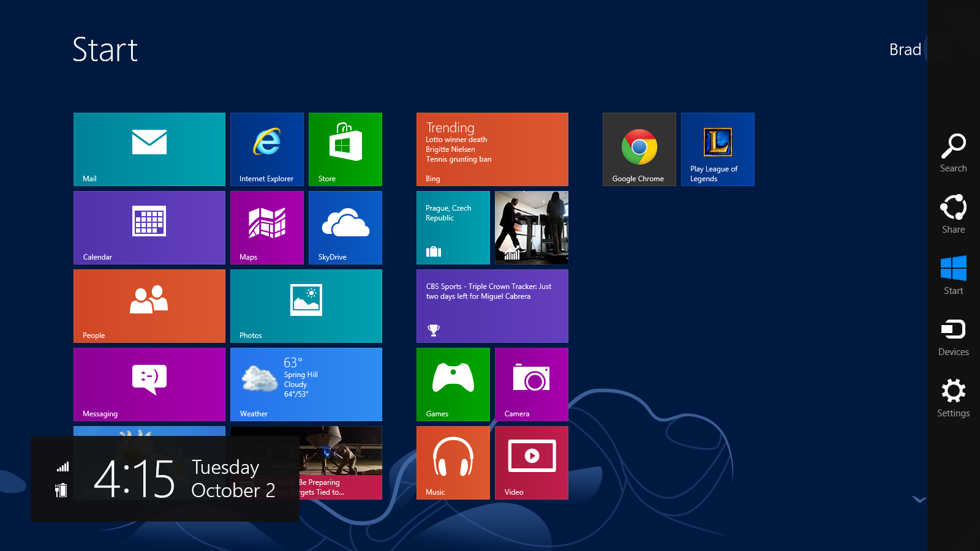Launch Internet Explorer tile
Viewport: 980px width, 551px height.
pyautogui.click(x=267, y=149)
